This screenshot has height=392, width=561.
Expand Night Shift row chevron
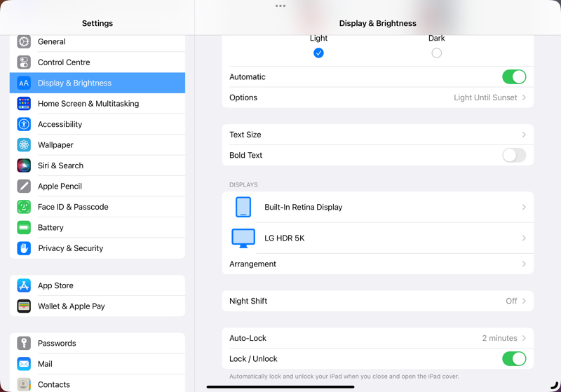click(x=523, y=301)
